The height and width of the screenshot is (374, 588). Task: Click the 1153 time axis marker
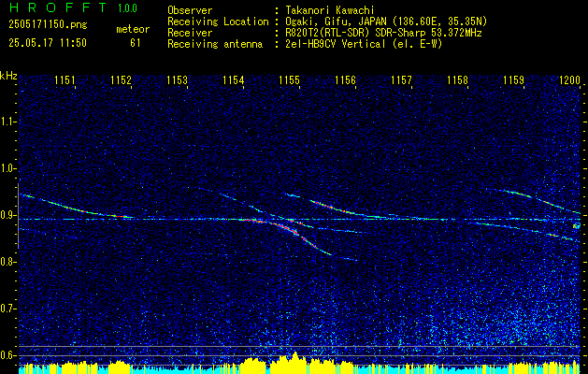click(x=177, y=79)
